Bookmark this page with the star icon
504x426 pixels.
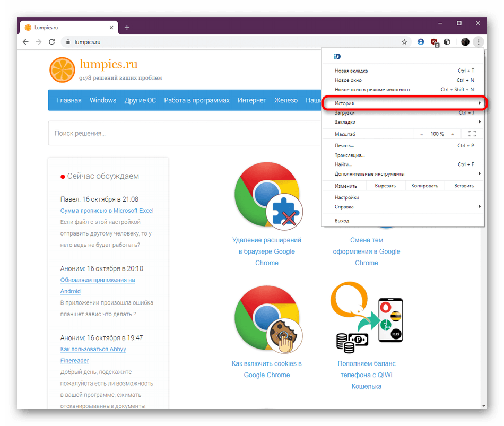point(404,42)
